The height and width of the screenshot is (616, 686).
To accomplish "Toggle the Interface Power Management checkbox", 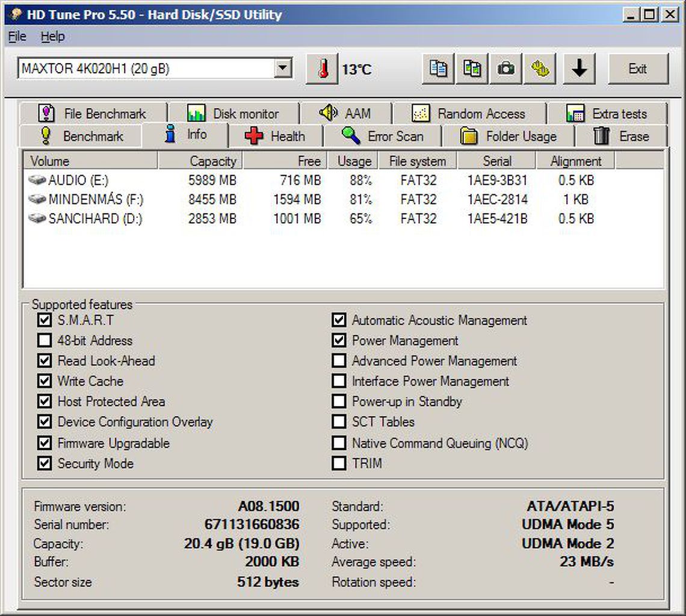I will [x=339, y=381].
